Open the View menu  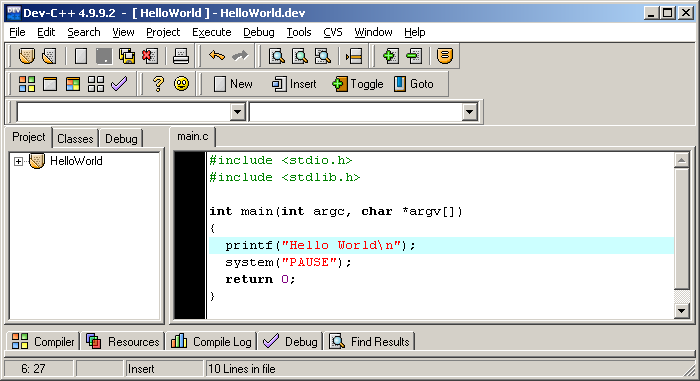pos(123,32)
